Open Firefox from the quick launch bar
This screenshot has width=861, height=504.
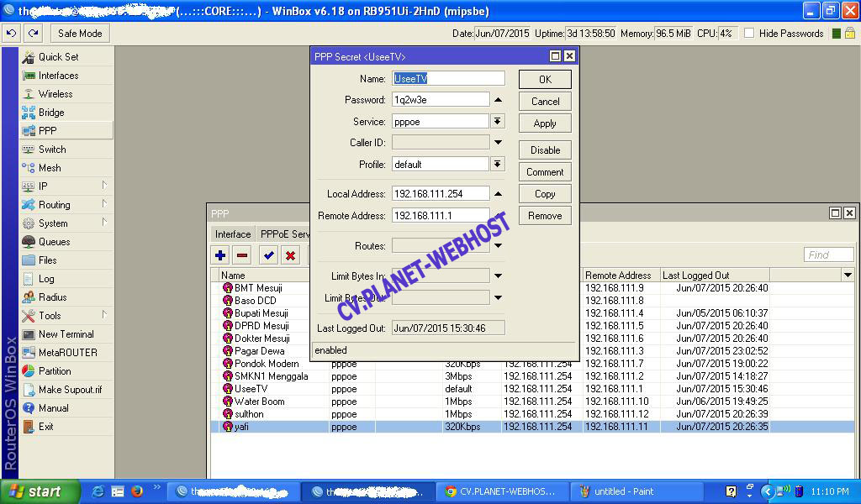click(x=137, y=491)
